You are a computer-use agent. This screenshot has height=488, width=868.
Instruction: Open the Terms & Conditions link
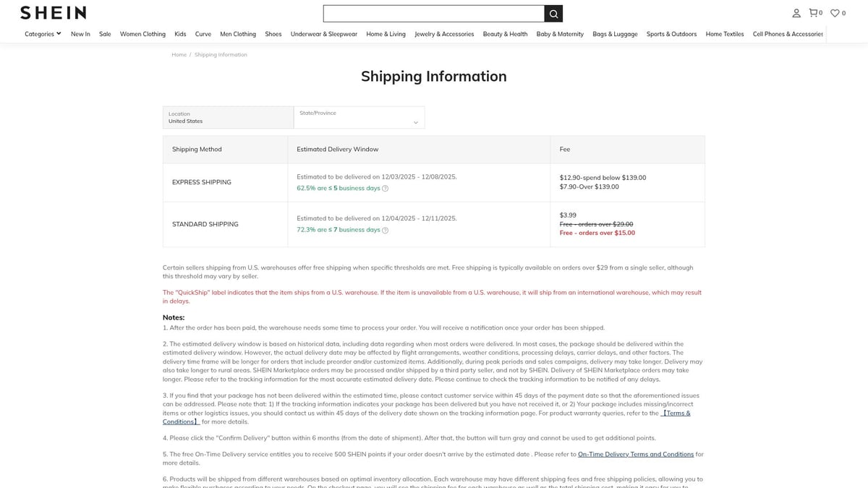[676, 413]
